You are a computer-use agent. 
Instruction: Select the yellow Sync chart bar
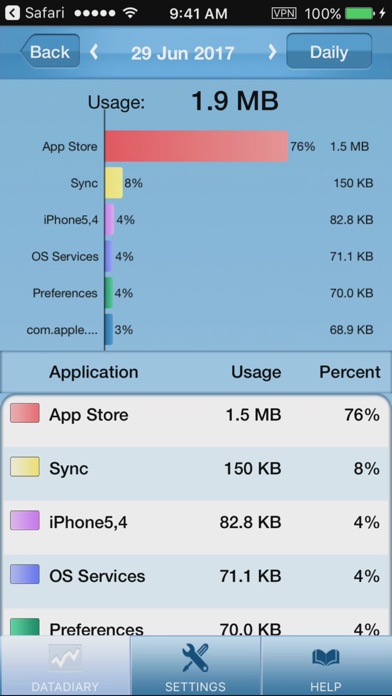(x=114, y=183)
